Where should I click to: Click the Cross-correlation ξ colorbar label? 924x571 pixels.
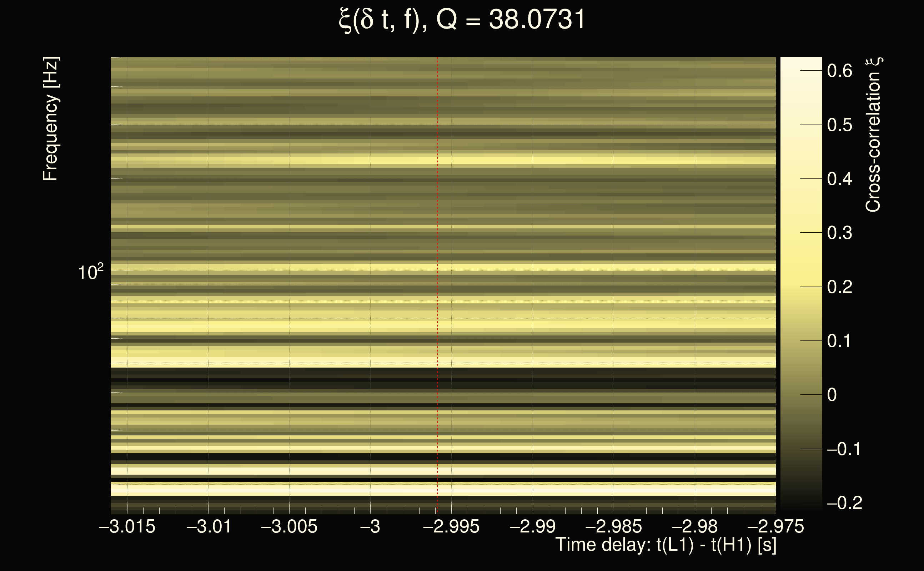[873, 135]
